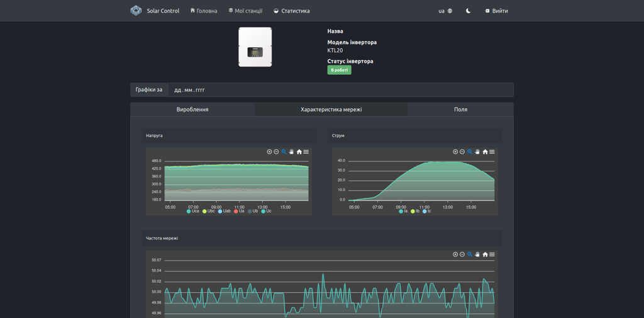644x318 pixels.
Task: Toggle Ua series in voltage legend
Action: point(239,211)
